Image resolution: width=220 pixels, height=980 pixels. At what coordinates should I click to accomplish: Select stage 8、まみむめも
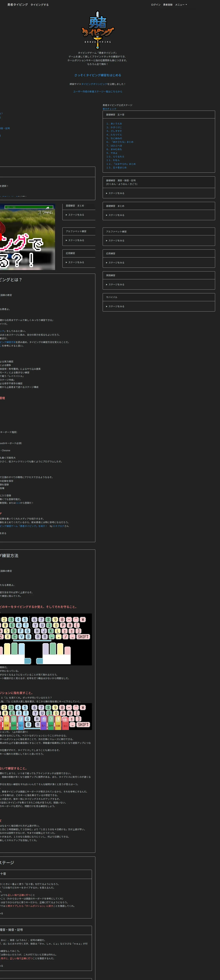114,149
